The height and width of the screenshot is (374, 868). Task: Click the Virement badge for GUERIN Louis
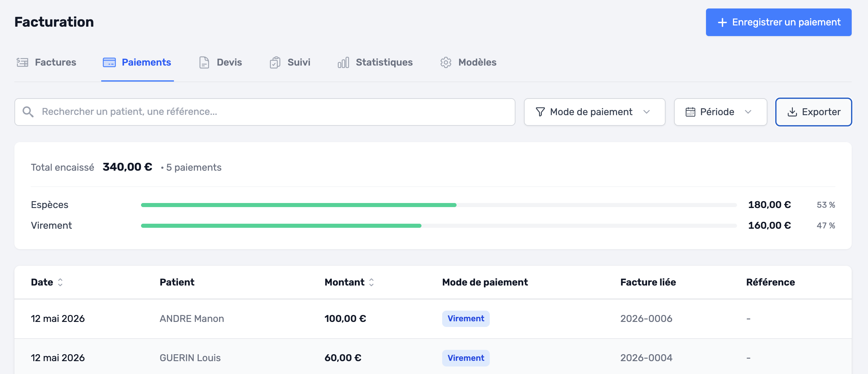466,358
